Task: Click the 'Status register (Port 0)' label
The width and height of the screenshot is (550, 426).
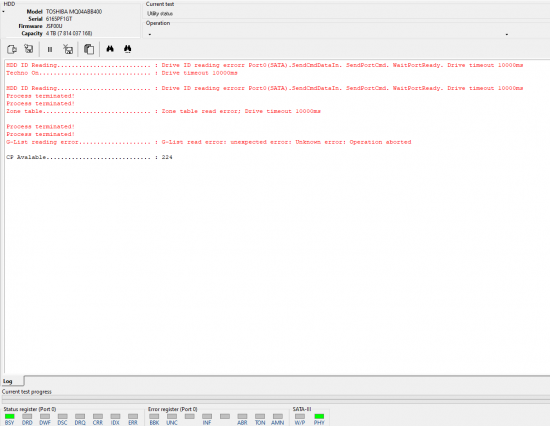Action: coord(30,409)
